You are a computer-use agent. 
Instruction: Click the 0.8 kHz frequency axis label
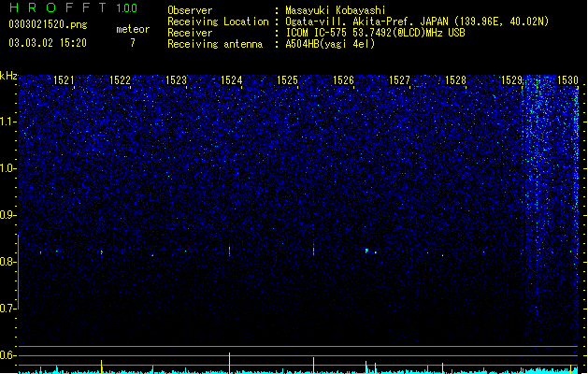point(8,262)
